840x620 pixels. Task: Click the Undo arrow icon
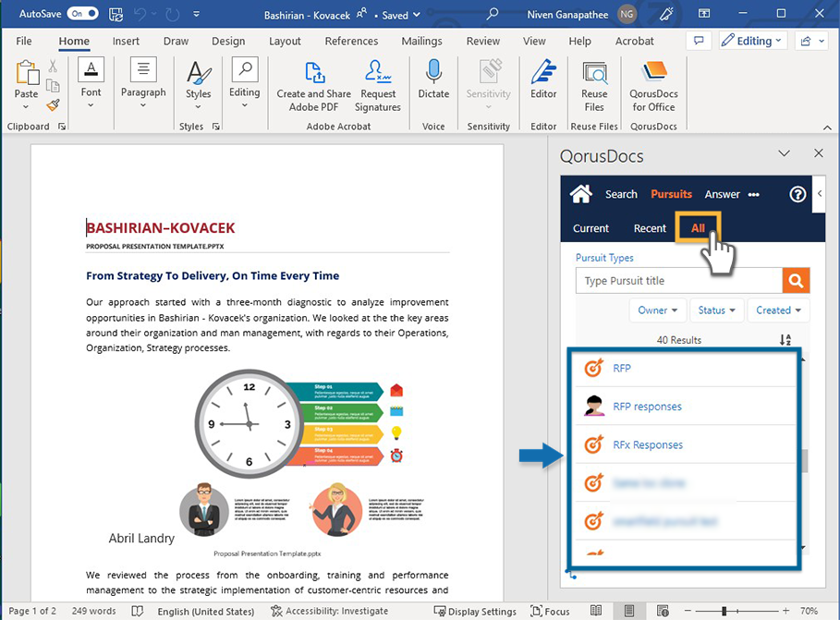pyautogui.click(x=140, y=15)
